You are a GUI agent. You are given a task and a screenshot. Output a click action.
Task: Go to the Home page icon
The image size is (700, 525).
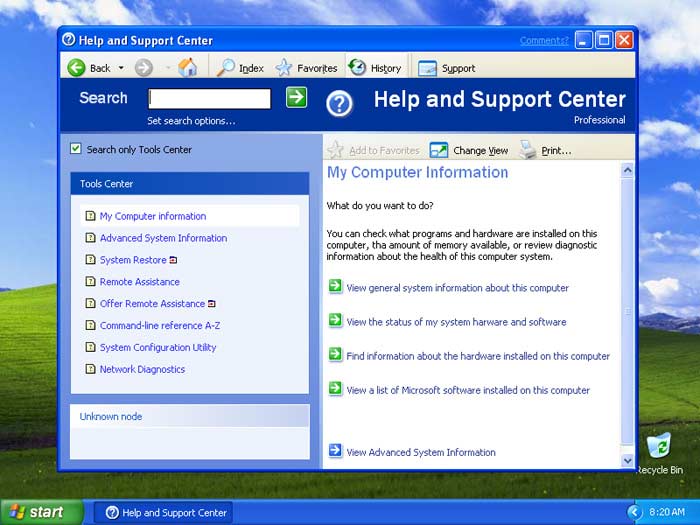(188, 67)
